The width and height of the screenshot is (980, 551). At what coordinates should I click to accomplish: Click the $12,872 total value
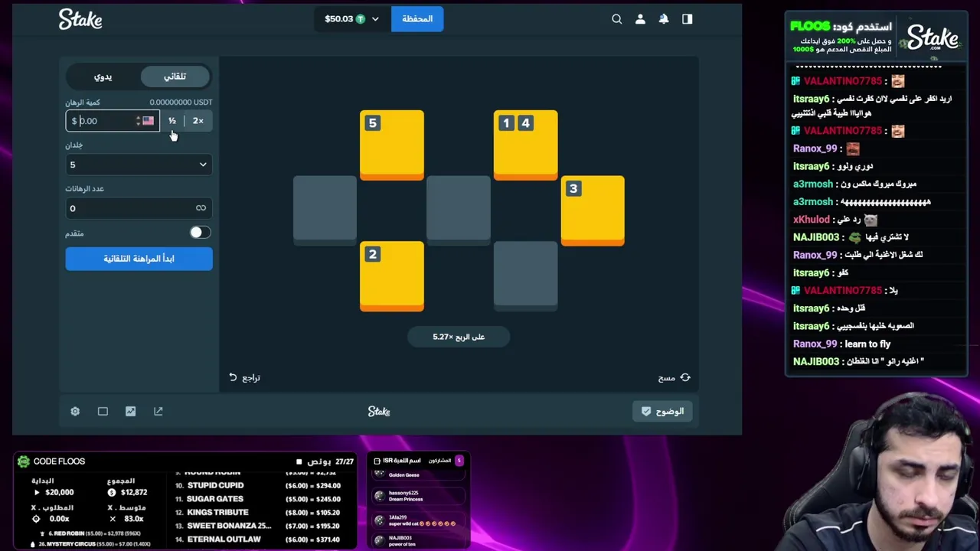(x=134, y=493)
